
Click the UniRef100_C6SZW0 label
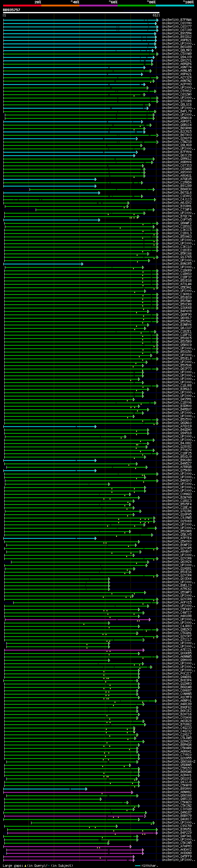tap(177, 94)
